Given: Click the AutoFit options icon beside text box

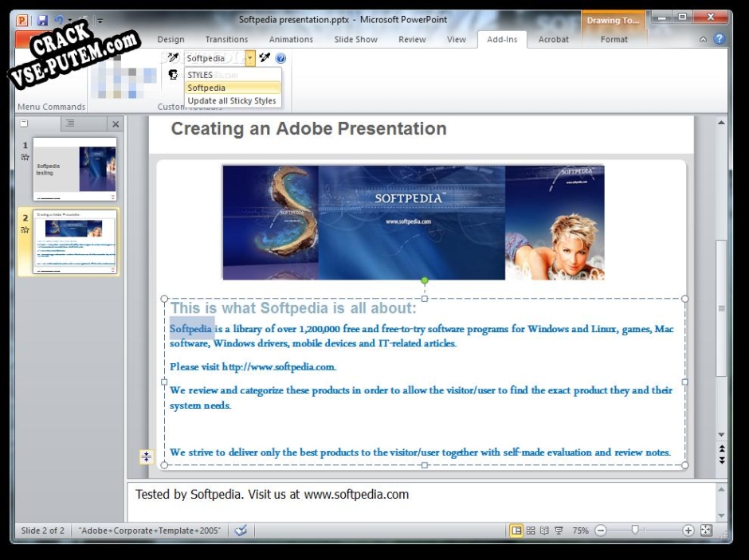Looking at the screenshot, I should coord(146,457).
